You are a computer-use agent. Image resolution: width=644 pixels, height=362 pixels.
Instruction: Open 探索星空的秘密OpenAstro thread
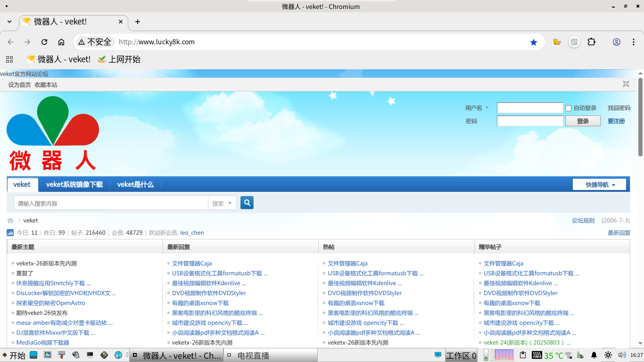50,303
